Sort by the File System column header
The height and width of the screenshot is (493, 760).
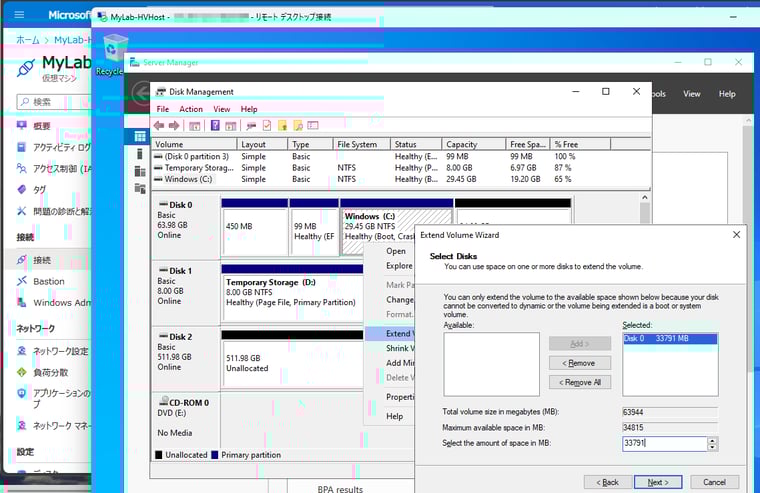[x=362, y=144]
